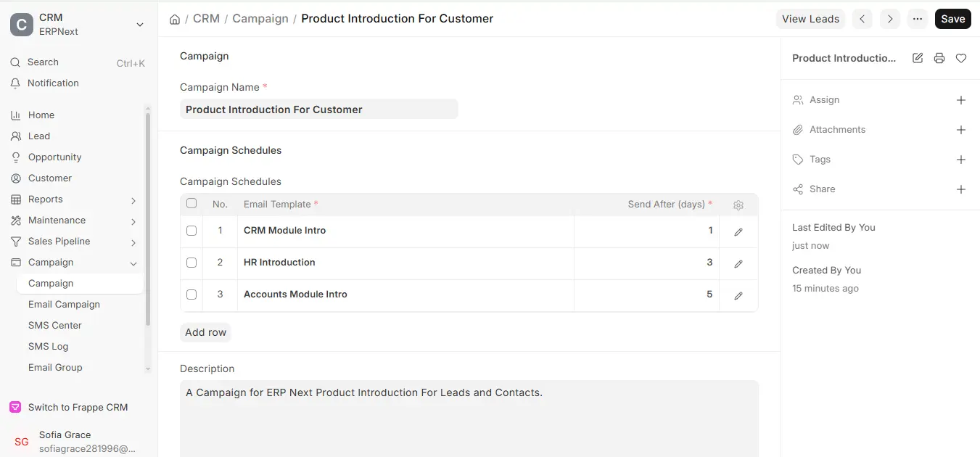Click the Home sidebar icon

point(16,115)
